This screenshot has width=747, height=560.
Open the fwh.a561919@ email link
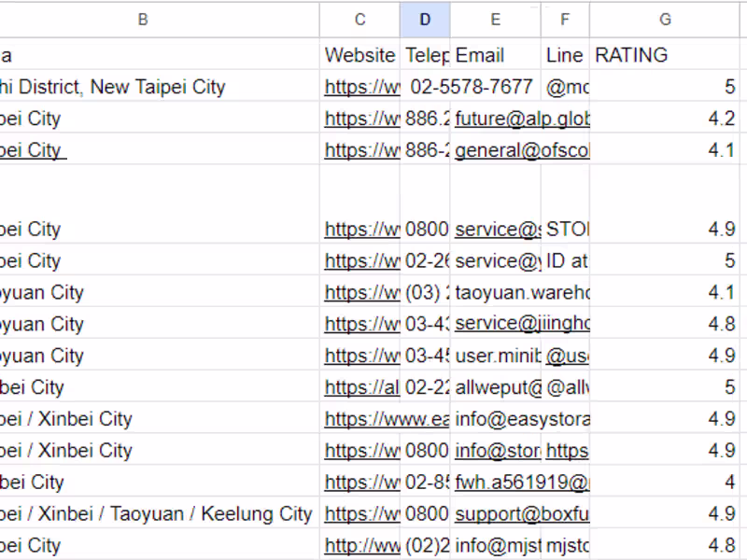[522, 482]
